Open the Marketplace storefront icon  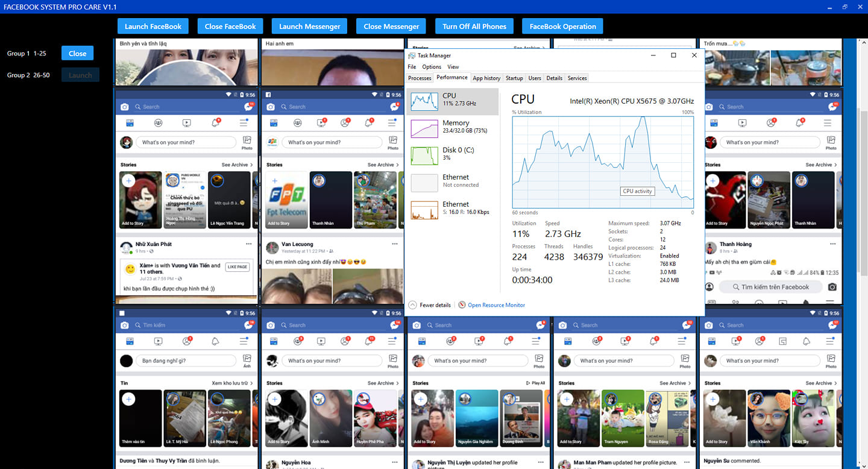pyautogui.click(x=130, y=122)
